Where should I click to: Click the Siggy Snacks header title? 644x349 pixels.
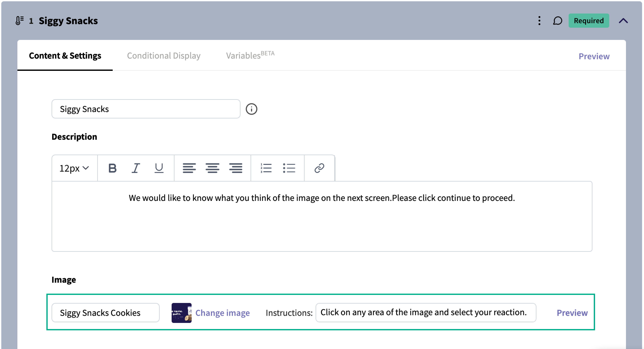(68, 21)
